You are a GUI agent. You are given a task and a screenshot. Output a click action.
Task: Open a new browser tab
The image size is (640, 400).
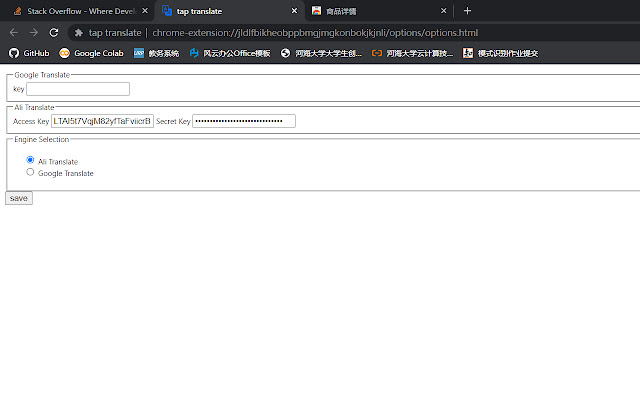click(x=467, y=11)
